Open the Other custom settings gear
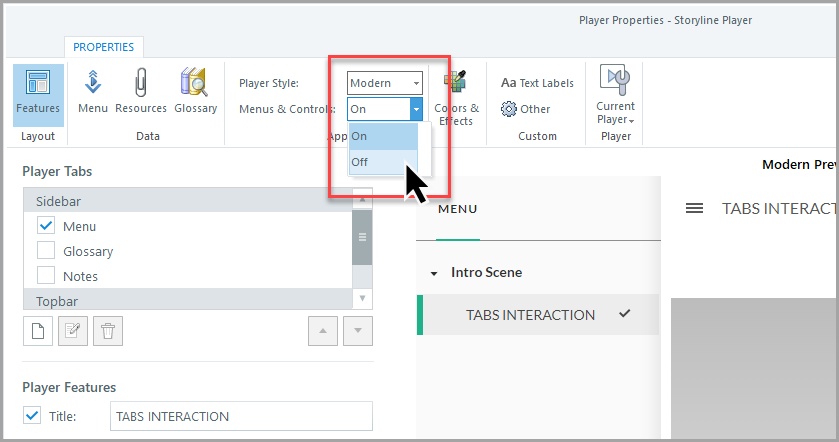The image size is (839, 442). [x=526, y=109]
